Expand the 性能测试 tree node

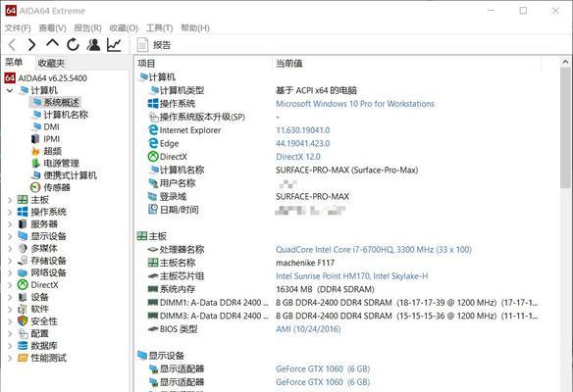point(10,358)
